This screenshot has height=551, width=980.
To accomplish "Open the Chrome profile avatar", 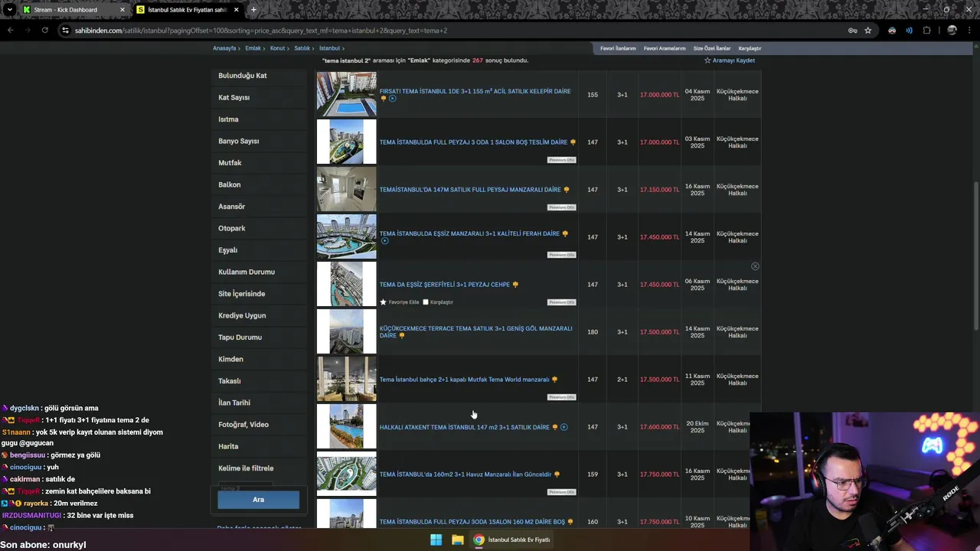I will 952,31.
